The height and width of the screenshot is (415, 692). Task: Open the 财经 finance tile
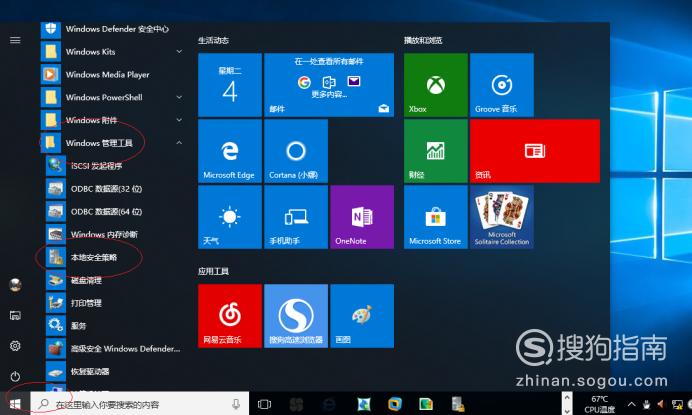point(436,151)
